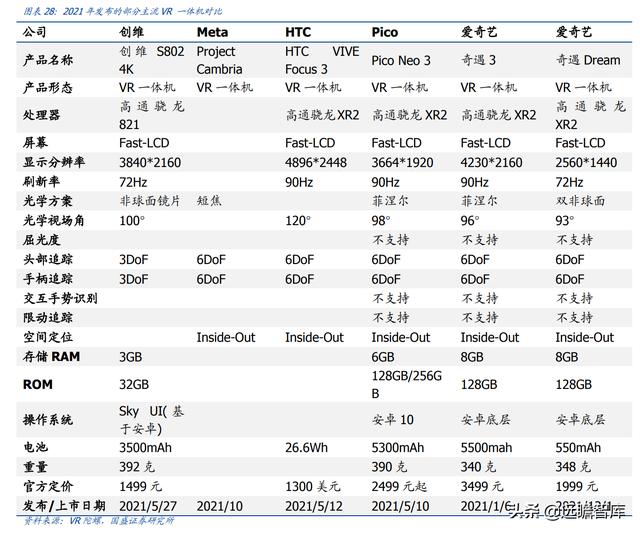
Task: Click the '创维 S802 4K' product name
Action: click(151, 60)
